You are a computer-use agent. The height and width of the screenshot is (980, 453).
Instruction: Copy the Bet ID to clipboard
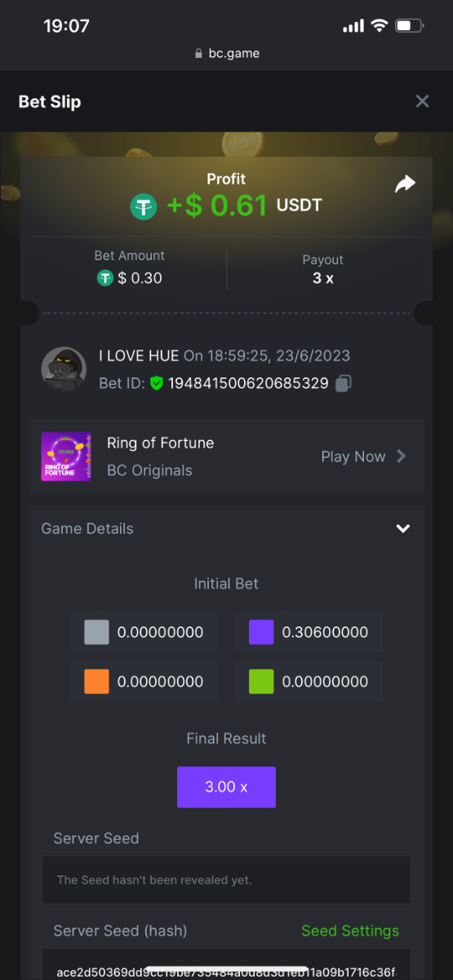[x=344, y=383]
